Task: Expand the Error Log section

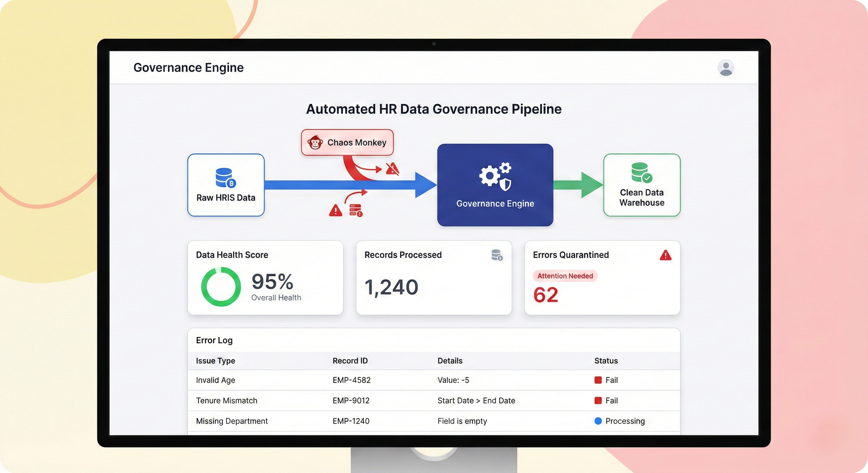Action: pyautogui.click(x=214, y=340)
